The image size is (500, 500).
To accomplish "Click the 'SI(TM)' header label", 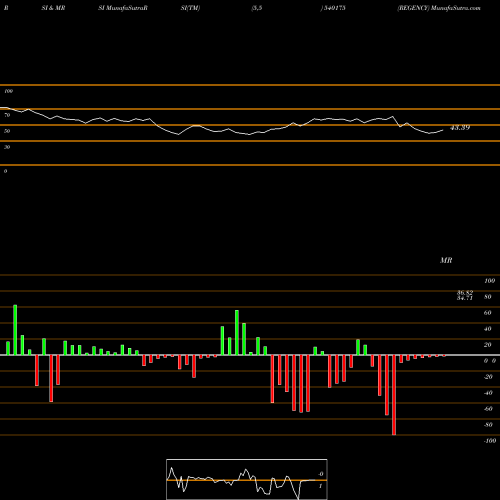I will click(x=190, y=8).
